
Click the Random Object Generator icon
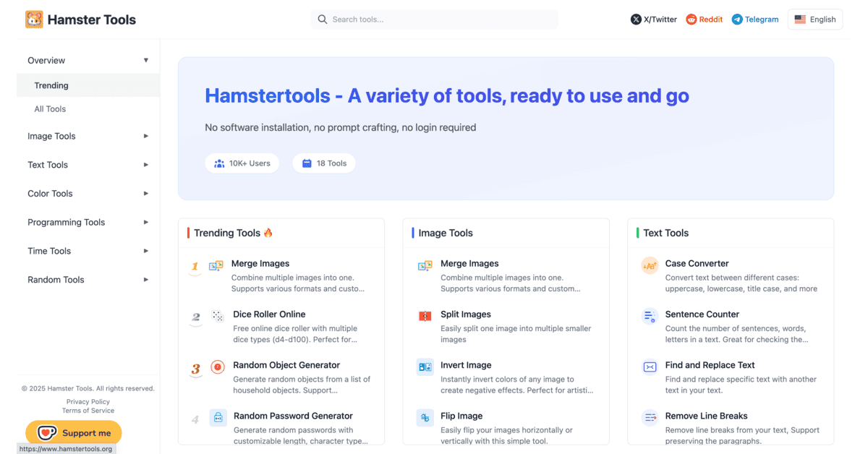tap(218, 367)
